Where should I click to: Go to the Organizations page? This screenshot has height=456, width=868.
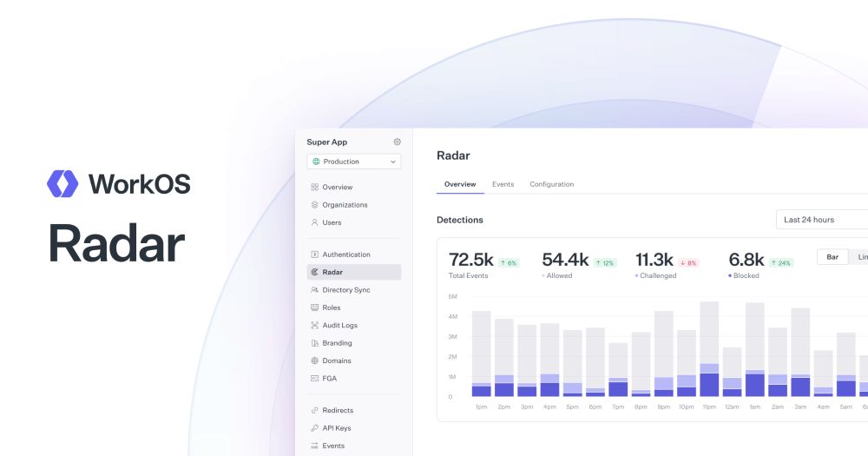pyautogui.click(x=345, y=205)
